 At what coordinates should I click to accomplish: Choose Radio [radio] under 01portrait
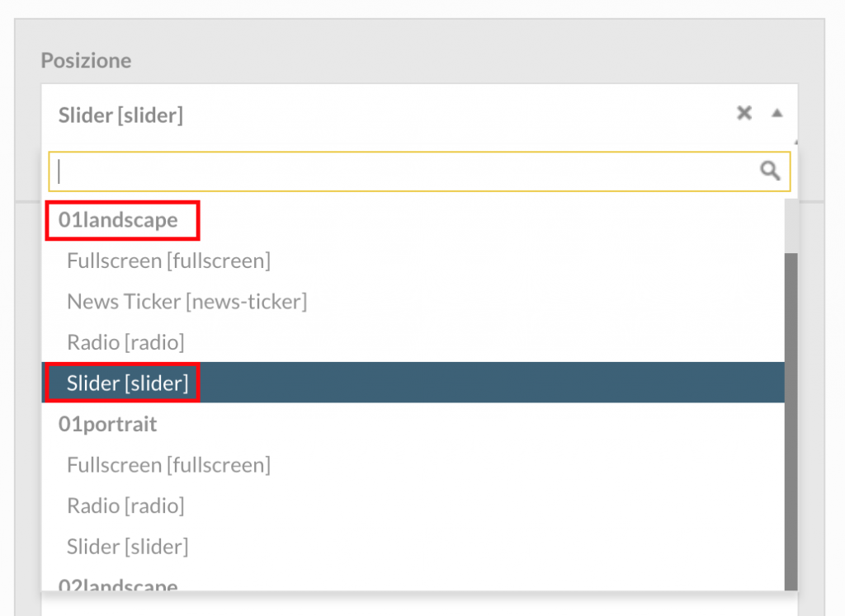click(125, 505)
